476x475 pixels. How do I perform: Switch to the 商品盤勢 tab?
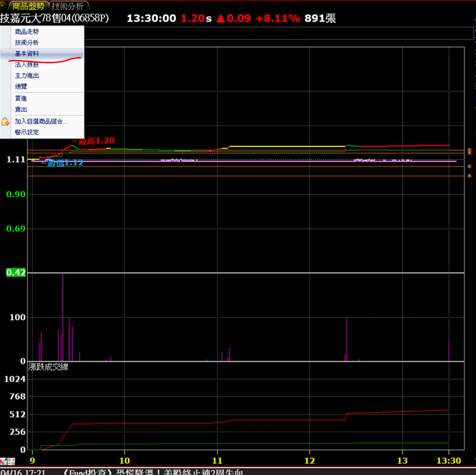(x=29, y=6)
